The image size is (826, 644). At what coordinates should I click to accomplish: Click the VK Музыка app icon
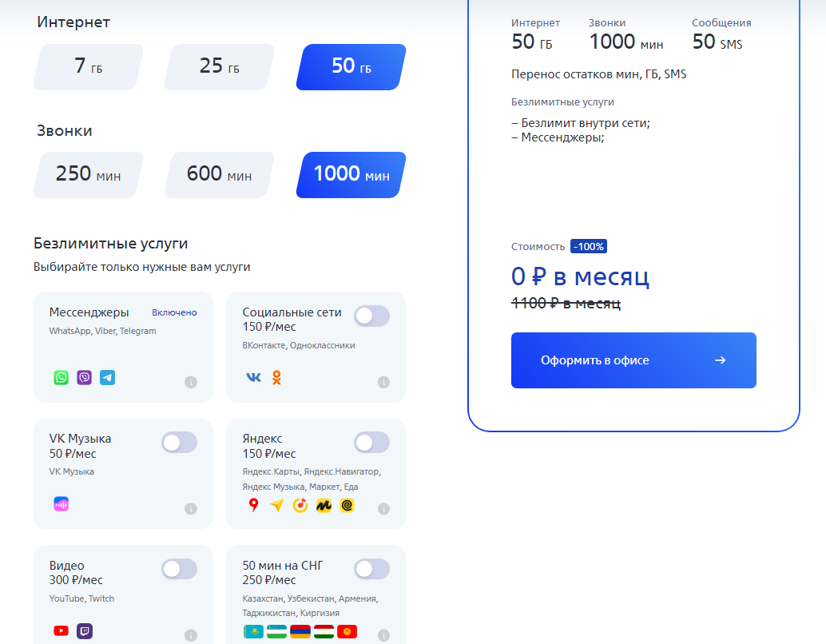[62, 504]
